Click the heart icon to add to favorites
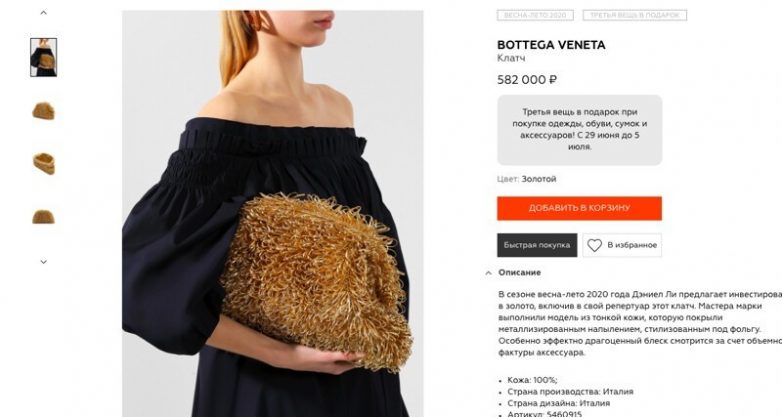The image size is (782, 417). (594, 245)
